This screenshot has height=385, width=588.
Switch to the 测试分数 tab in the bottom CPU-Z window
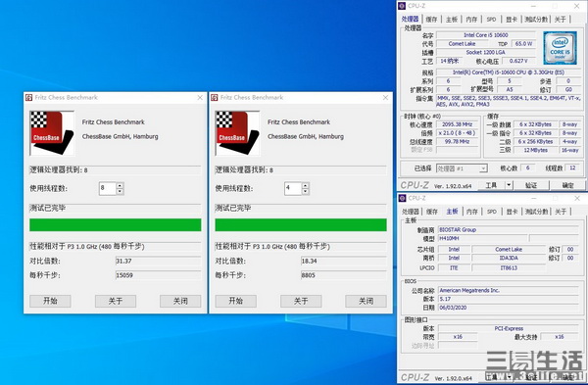pos(536,212)
